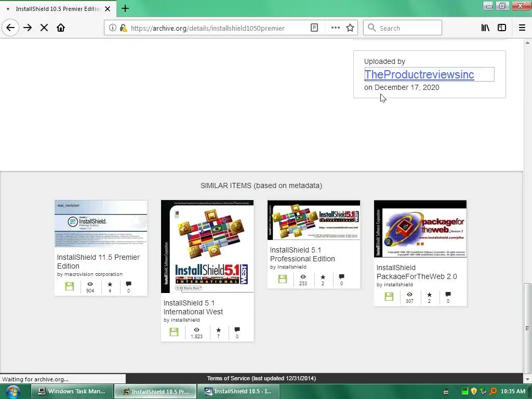
Task: Click the page vertical scrollbar thumb
Action: click(527, 328)
